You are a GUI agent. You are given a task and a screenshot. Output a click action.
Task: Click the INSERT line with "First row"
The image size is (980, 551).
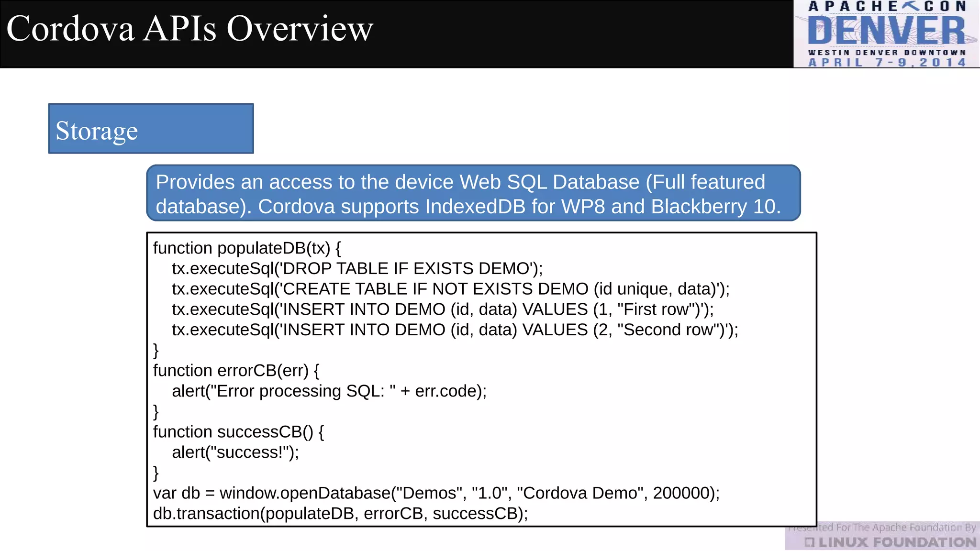pos(443,309)
